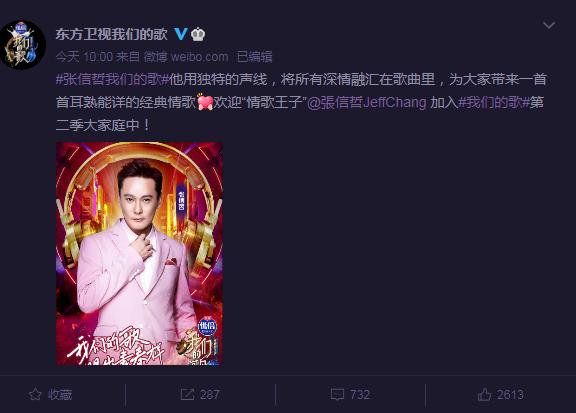Open the 东方卫视我们的歌 account name link
The width and height of the screenshot is (576, 413).
pos(112,34)
